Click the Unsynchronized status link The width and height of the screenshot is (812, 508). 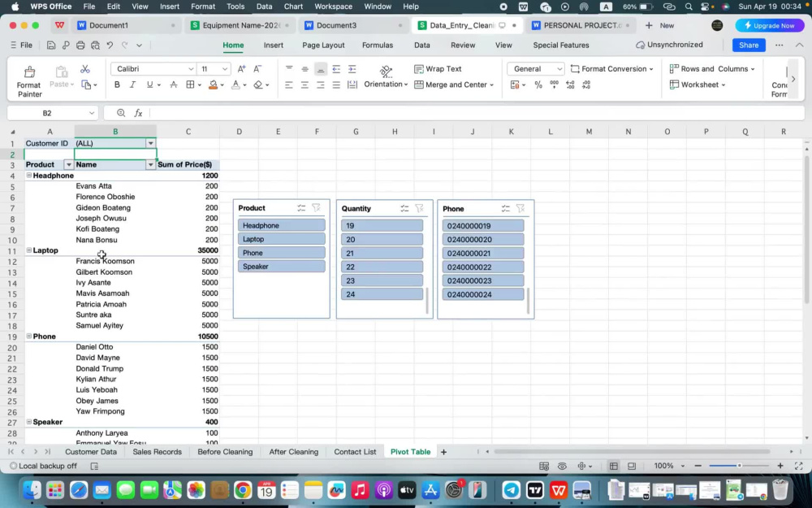click(669, 45)
